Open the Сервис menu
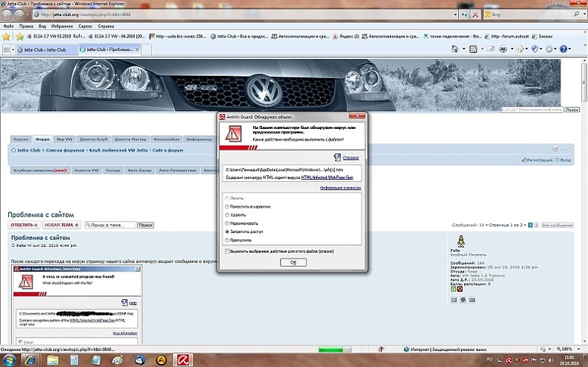Viewport: 588px width, 367px height. [85, 27]
